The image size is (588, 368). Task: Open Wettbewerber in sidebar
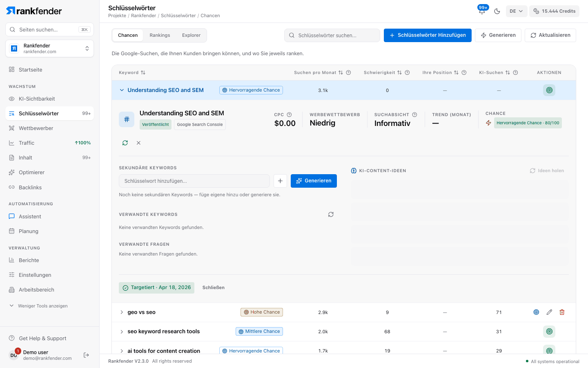click(x=49, y=128)
